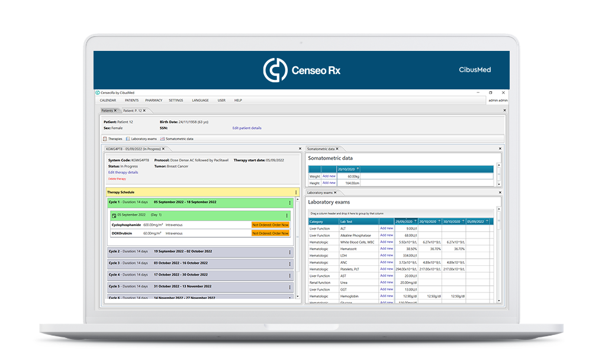Open the Therapy Schedule three-dot menu
Screen dimensions: 602x364
295,192
